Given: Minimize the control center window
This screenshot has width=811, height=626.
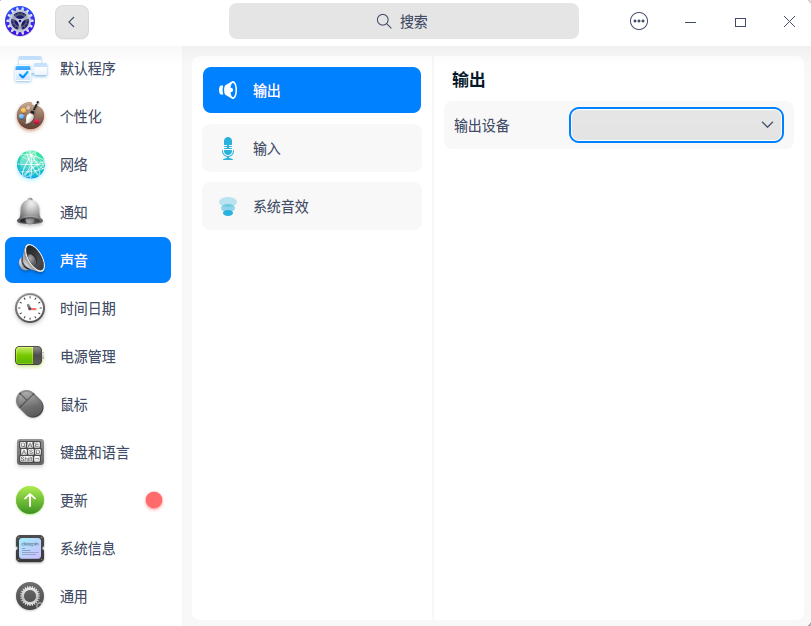Looking at the screenshot, I should [x=690, y=22].
